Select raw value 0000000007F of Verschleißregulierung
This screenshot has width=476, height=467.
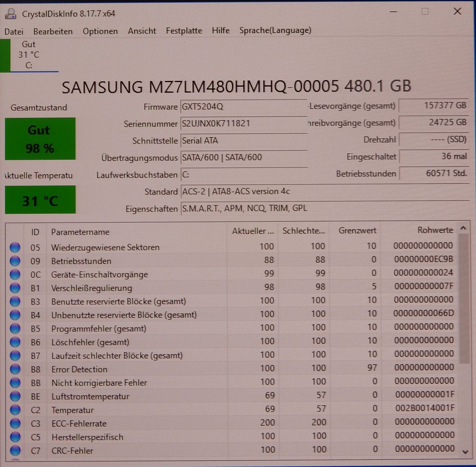[x=424, y=286]
